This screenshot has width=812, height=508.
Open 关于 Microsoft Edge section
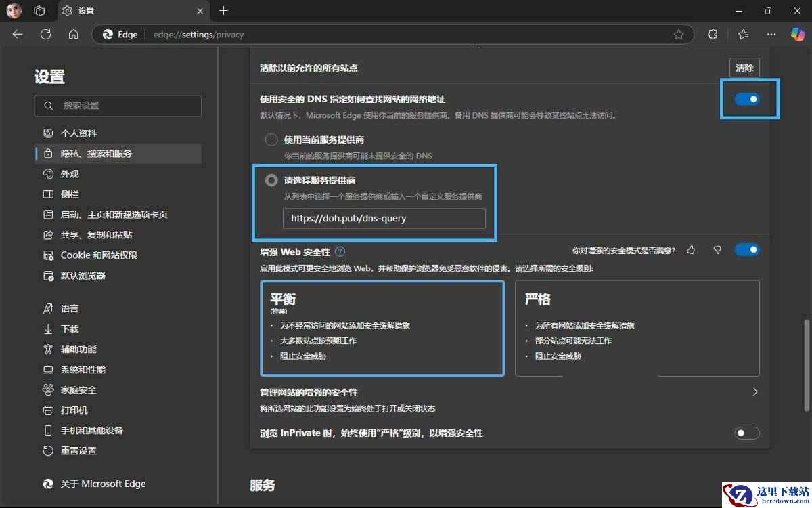[118, 484]
